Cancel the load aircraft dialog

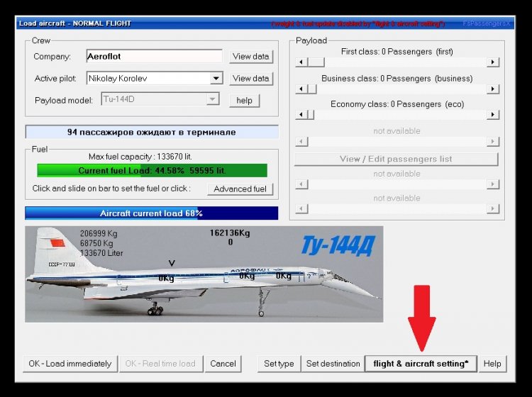pos(223,364)
